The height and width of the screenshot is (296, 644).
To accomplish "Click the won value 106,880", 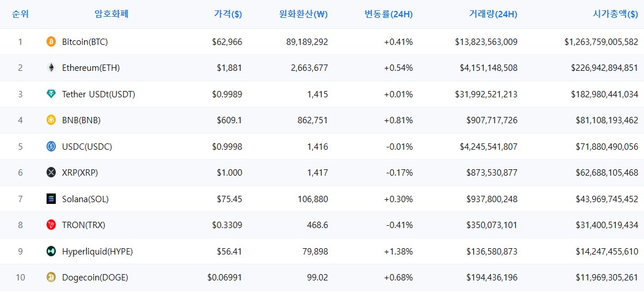I will click(x=312, y=199).
